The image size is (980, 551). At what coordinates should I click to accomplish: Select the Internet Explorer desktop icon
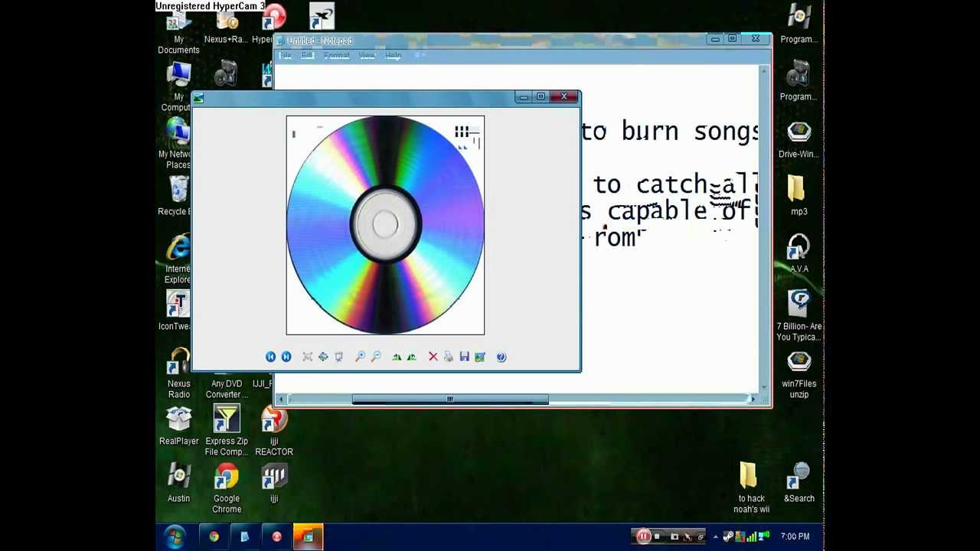point(178,259)
